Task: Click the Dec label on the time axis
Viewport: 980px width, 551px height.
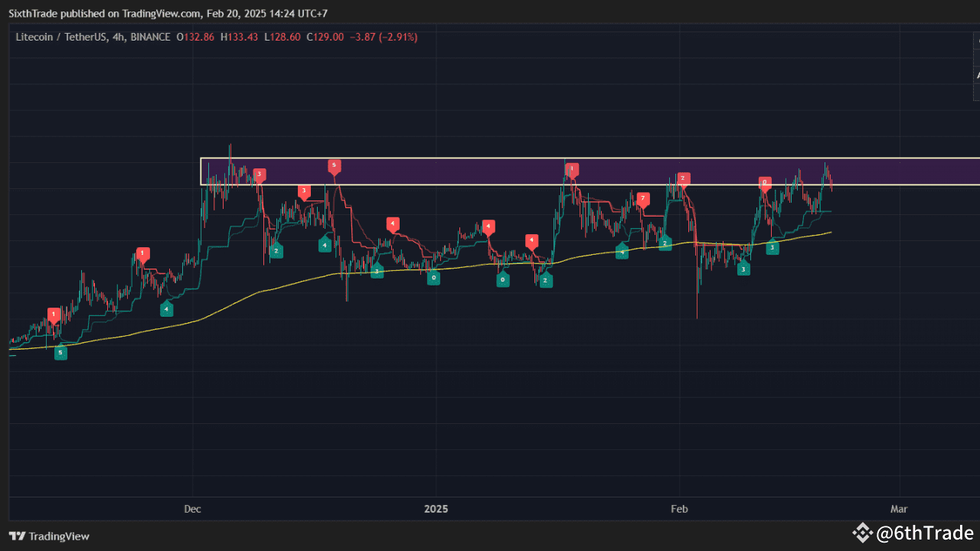Action: point(192,508)
